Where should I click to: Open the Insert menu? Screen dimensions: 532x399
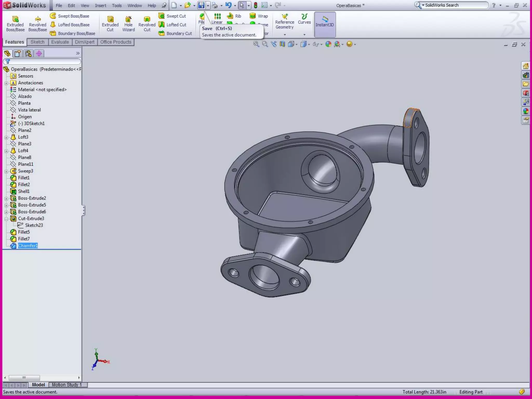point(101,5)
